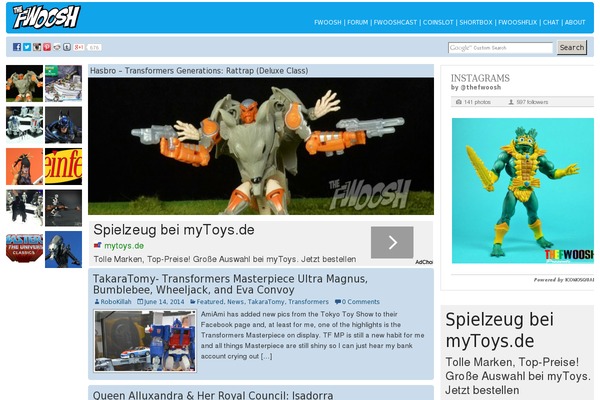Viewport: 600px width, 400px height.
Task: Click the 676 share count bubble
Action: click(94, 47)
